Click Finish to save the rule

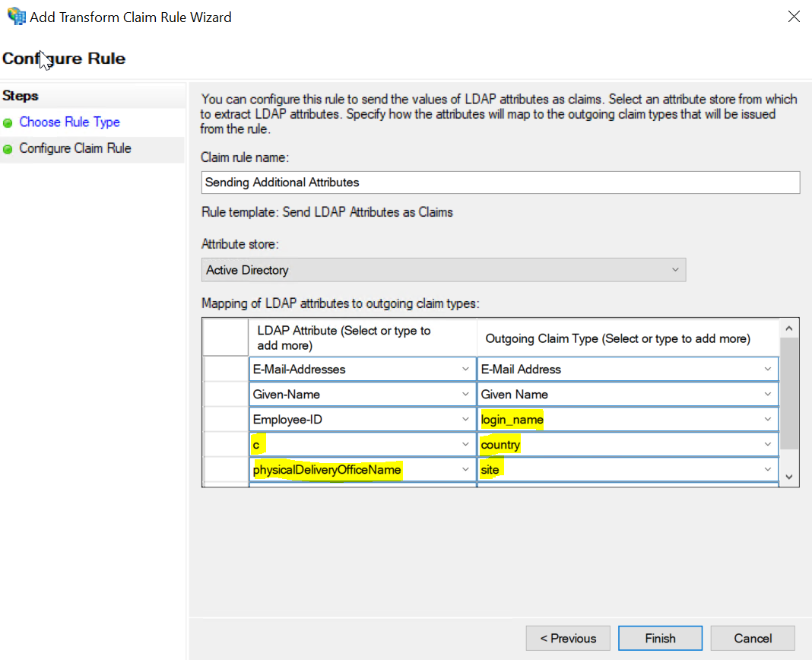(x=660, y=638)
